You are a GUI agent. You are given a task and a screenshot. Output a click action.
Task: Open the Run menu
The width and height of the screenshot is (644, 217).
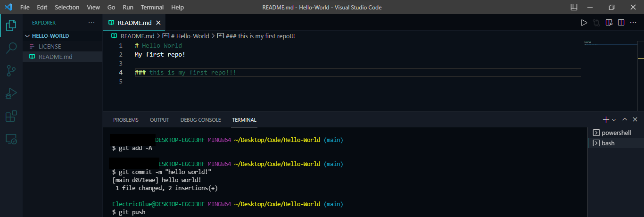click(128, 7)
